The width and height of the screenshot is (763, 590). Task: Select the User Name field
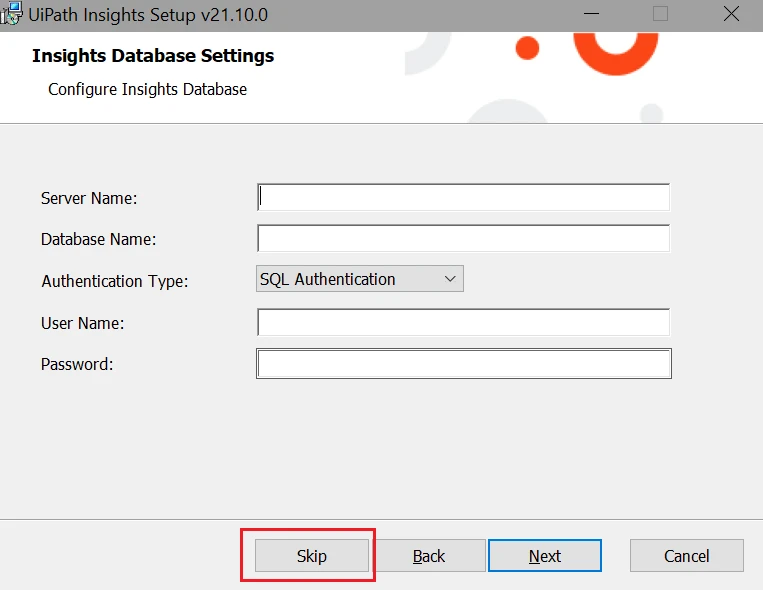tap(463, 322)
